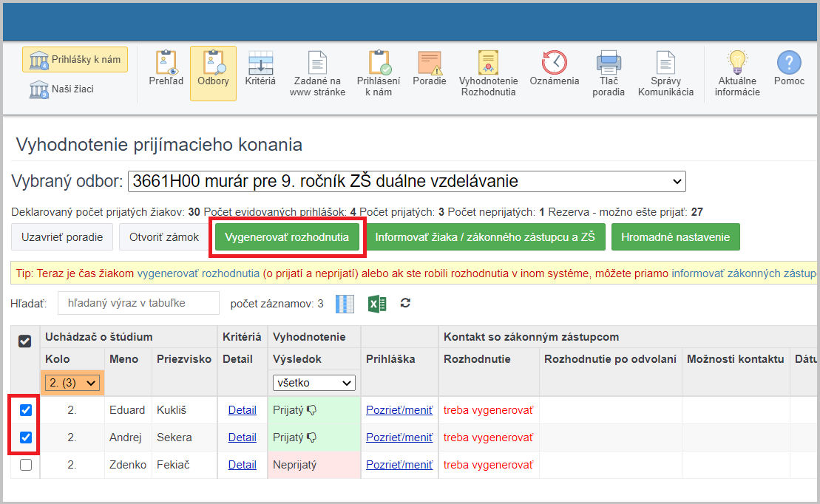
Task: Open Aktuálne informácie lightbulb icon
Action: point(737,74)
